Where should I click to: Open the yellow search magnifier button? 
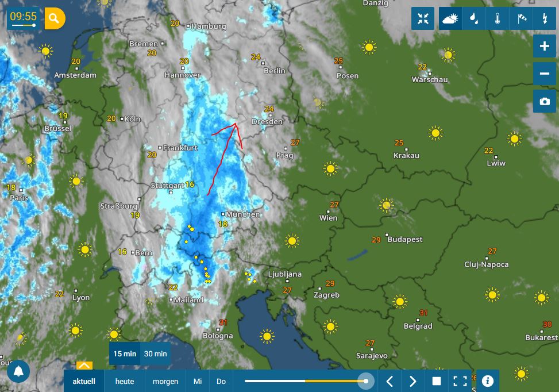(x=55, y=18)
